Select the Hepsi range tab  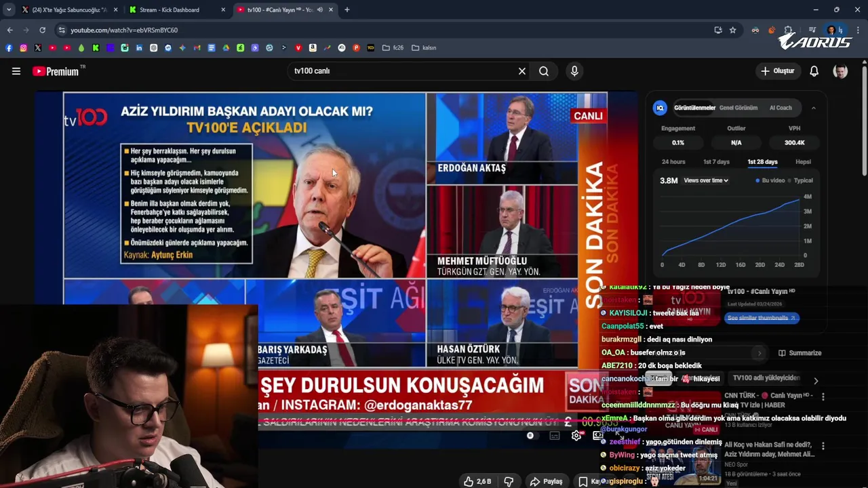[803, 162]
